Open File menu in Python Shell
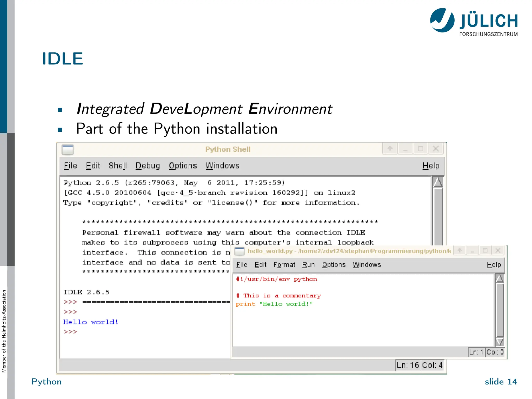Viewport: 532px width, 399px height. tap(70, 166)
